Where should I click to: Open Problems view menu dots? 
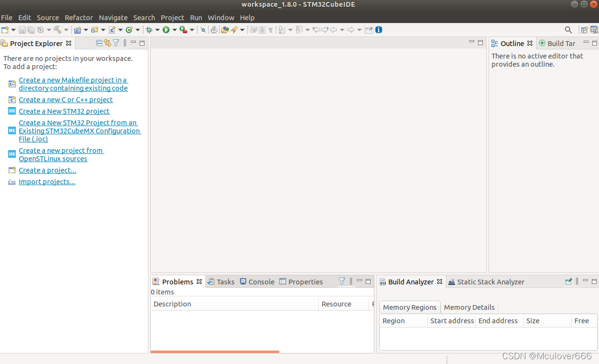pos(351,282)
